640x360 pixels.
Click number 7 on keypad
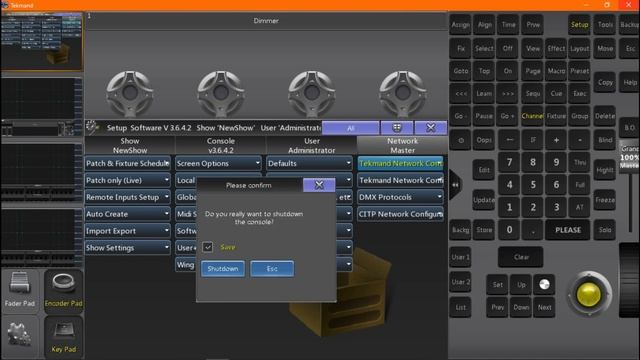(509, 162)
